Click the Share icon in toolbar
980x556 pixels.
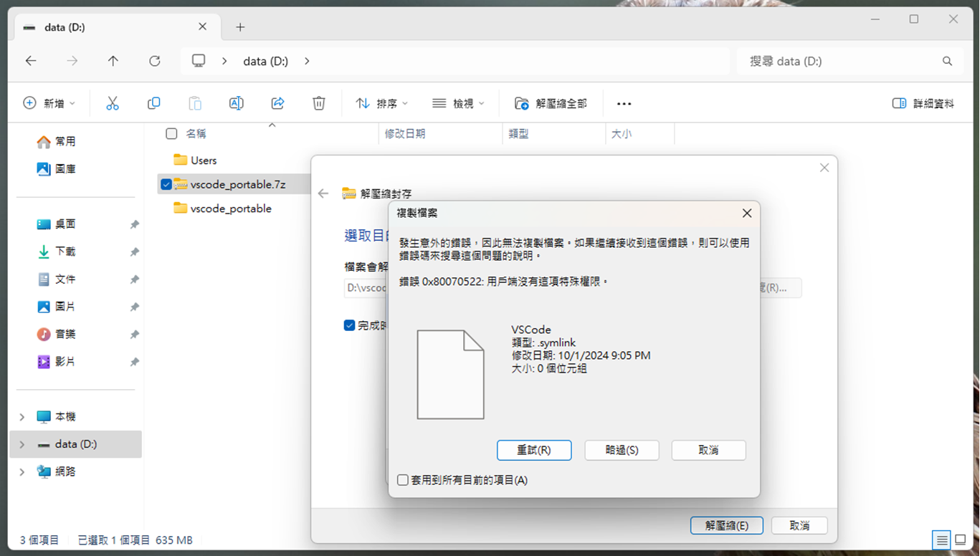click(x=277, y=103)
